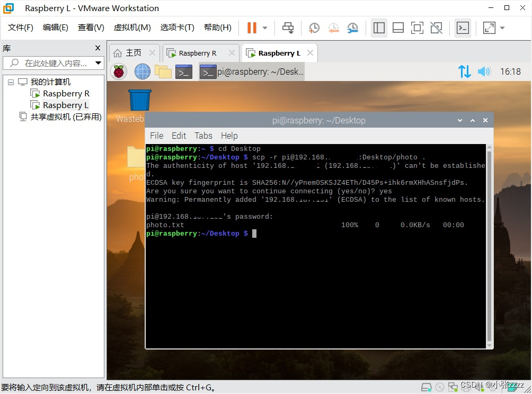This screenshot has width=532, height=394.
Task: Launch a new terminal from the taskbar
Action: [183, 71]
